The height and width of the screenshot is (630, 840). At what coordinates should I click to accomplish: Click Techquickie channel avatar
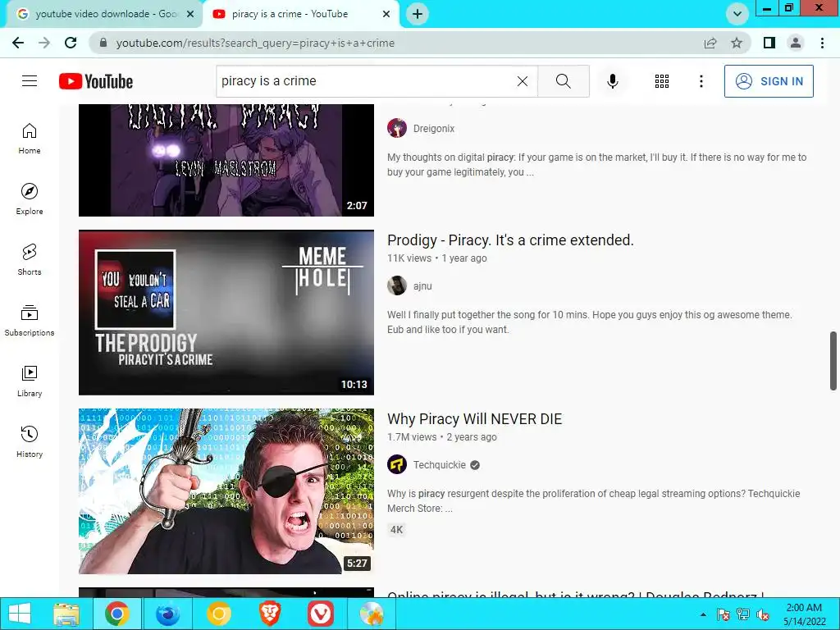[397, 464]
